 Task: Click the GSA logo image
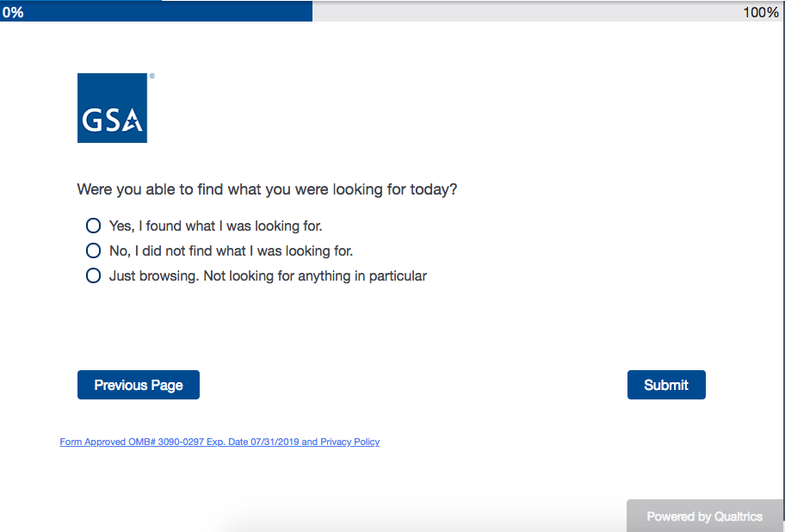coord(112,108)
